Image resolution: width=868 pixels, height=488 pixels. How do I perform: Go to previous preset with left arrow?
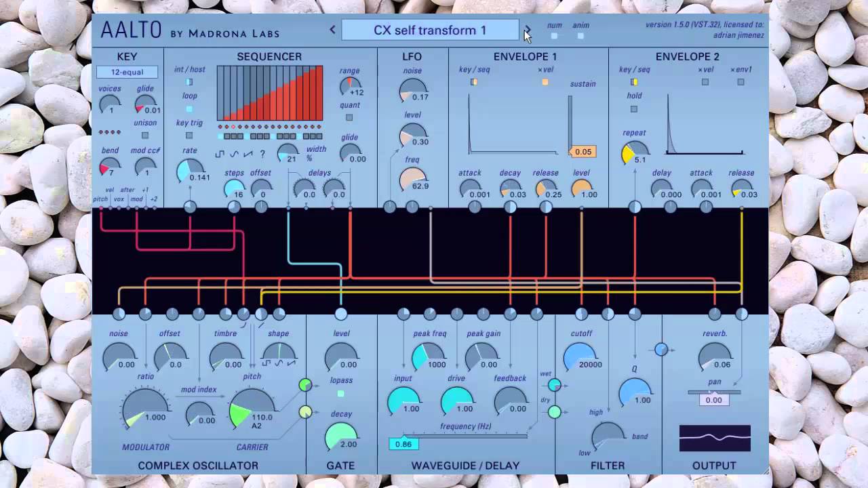[x=332, y=30]
